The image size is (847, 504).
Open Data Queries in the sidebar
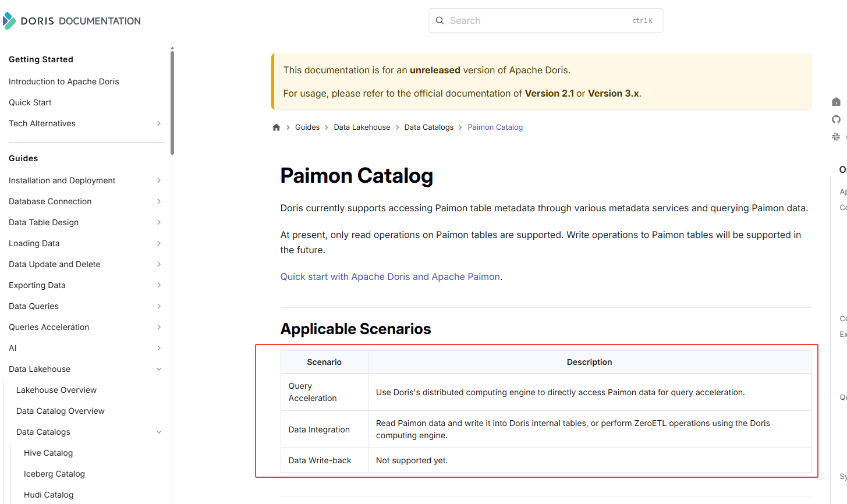point(34,306)
